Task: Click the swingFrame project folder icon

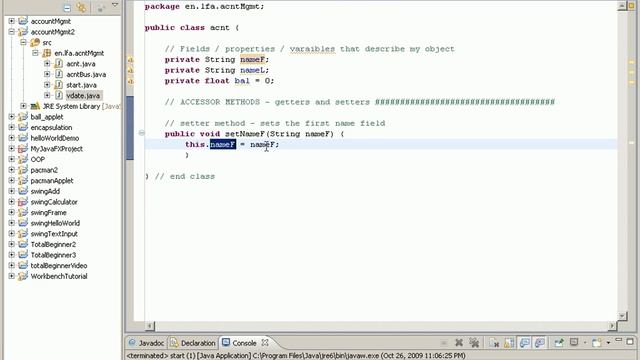Action: (23, 212)
